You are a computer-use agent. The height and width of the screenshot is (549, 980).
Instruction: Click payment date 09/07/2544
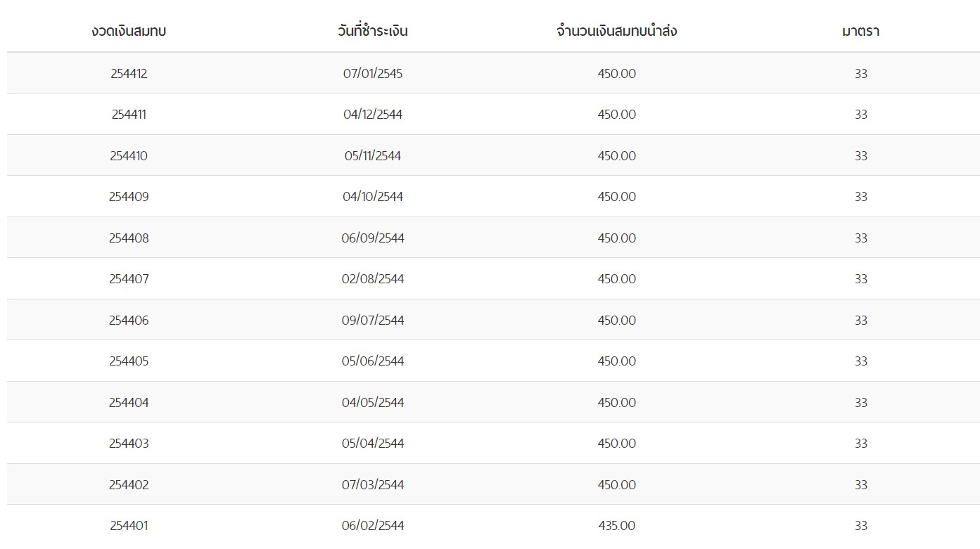373,320
